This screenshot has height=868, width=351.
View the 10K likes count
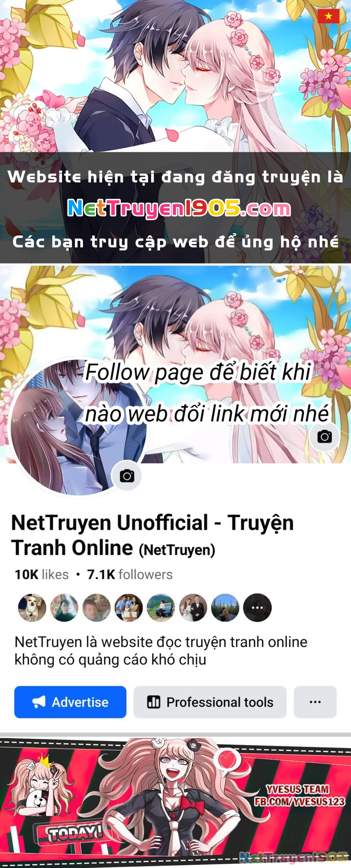tap(42, 575)
